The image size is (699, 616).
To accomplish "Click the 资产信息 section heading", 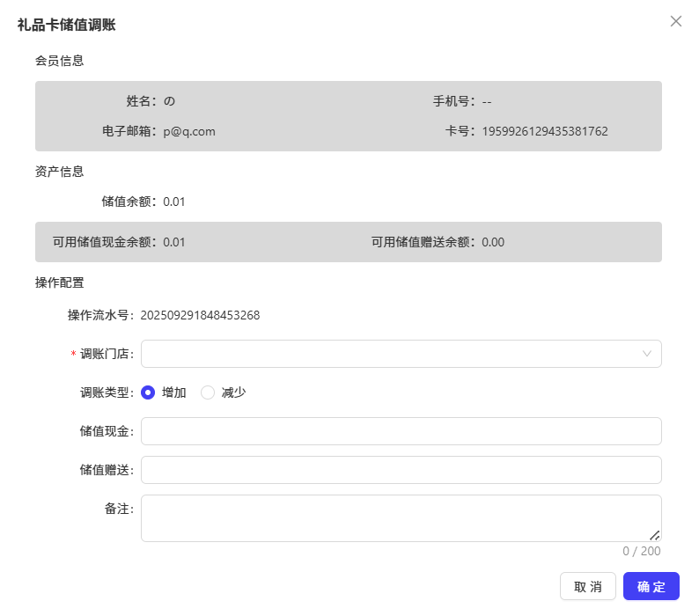I will coord(59,172).
